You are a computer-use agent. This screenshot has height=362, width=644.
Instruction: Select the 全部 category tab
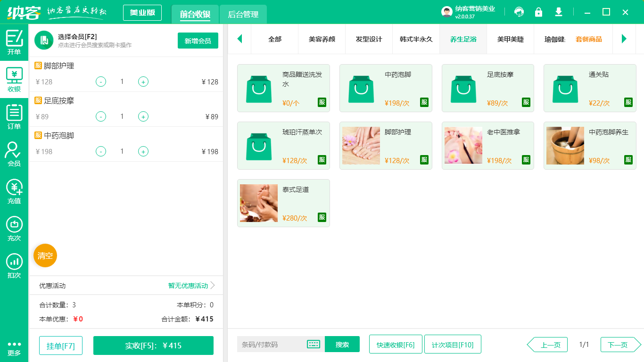(275, 39)
